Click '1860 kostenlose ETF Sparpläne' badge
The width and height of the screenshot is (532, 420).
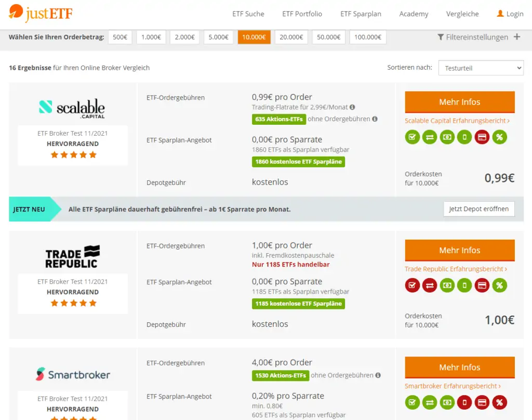pyautogui.click(x=298, y=162)
